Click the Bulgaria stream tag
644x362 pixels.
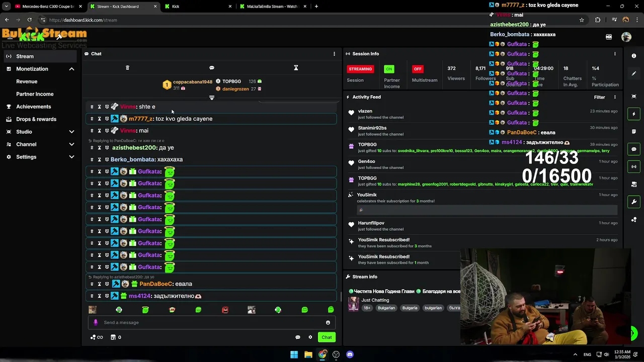[410, 308]
